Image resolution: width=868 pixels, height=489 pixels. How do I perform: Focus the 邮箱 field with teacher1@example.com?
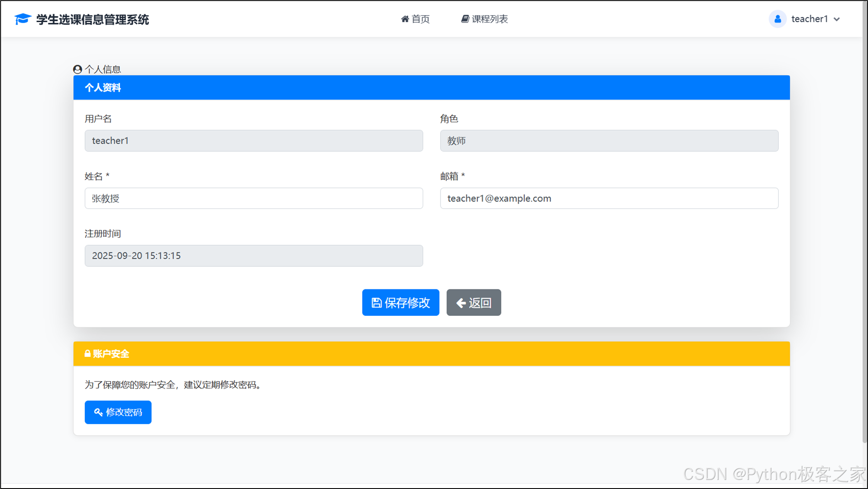click(x=609, y=198)
